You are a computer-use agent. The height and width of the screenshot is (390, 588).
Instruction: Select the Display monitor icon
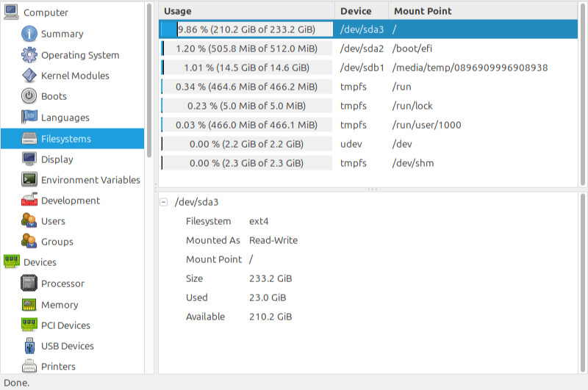pyautogui.click(x=29, y=159)
